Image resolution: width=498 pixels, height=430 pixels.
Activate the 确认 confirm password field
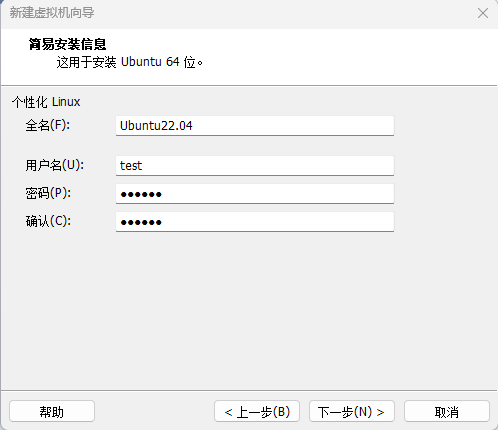coord(255,222)
